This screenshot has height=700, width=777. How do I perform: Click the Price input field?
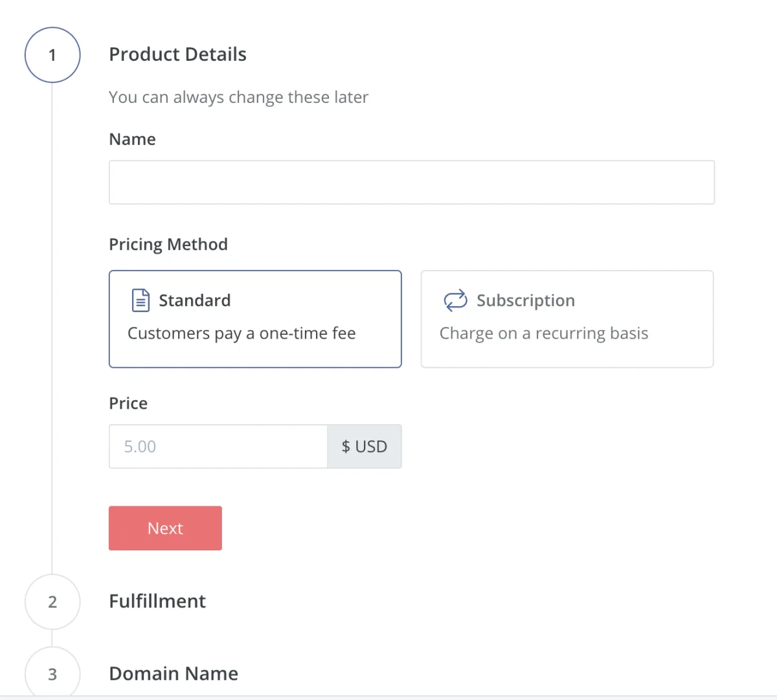point(218,447)
